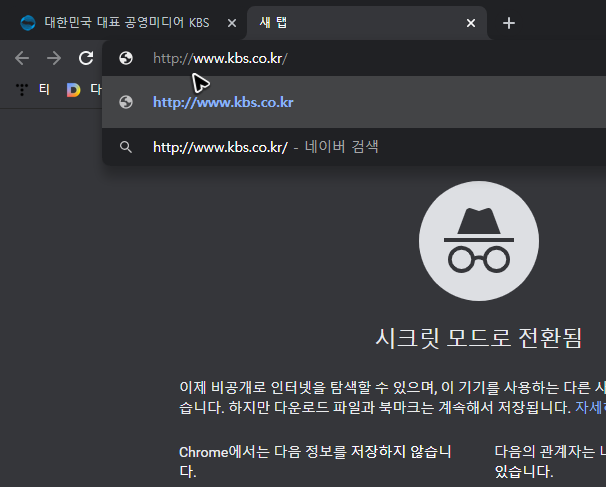
Task: Open a new tab with plus button
Action: click(x=509, y=23)
